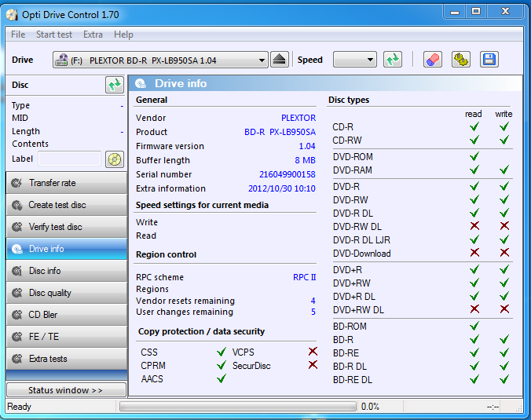This screenshot has height=420, width=531.
Task: Go to Verify test disc
Action: [67, 227]
